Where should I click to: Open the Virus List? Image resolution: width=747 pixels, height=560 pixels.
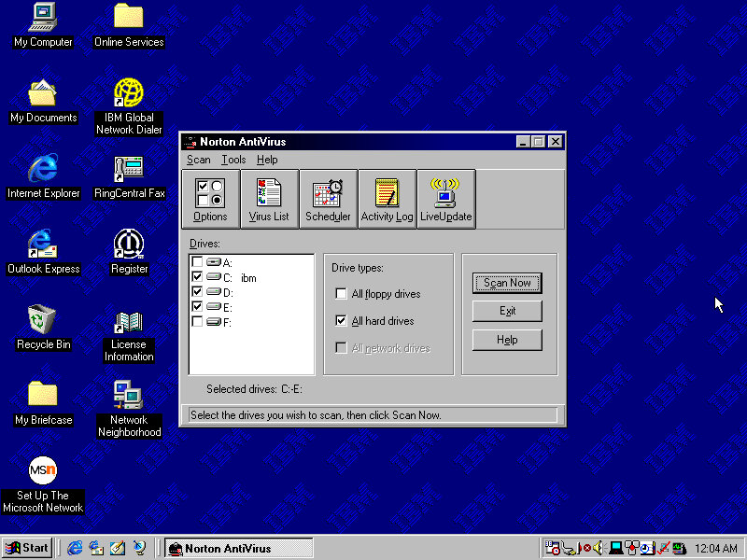269,199
